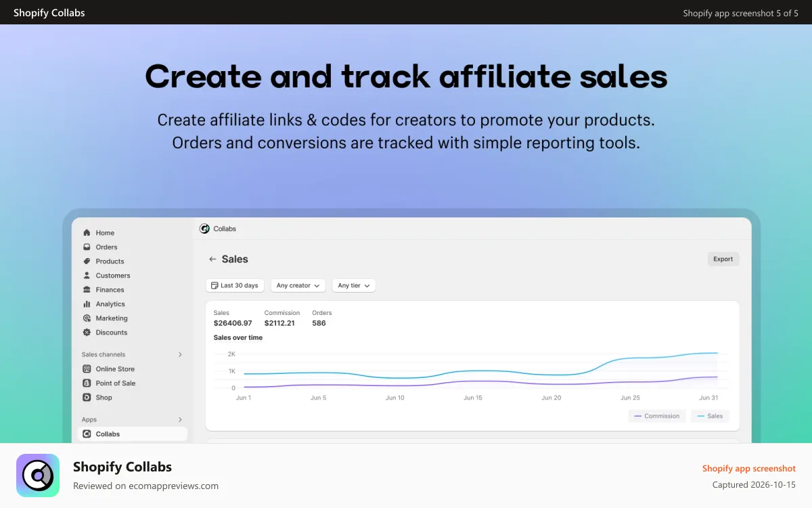Image resolution: width=812 pixels, height=508 pixels.
Task: Click the Sales channels section label
Action: tap(104, 355)
